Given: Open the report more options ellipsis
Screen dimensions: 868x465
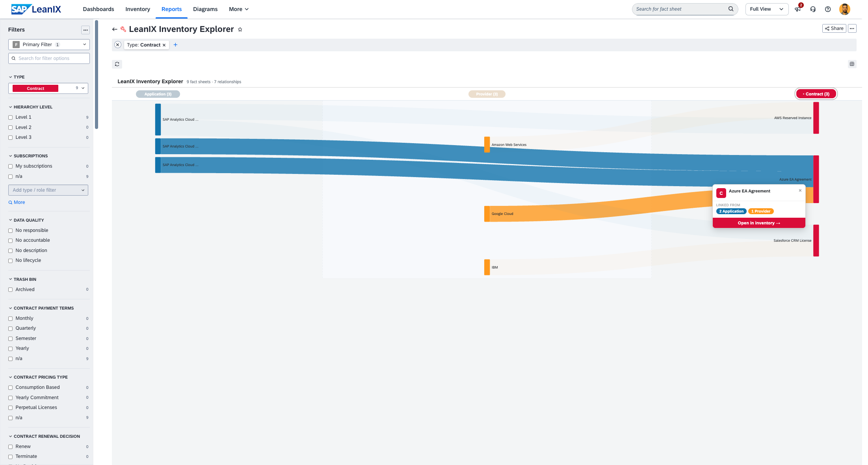Looking at the screenshot, I should coord(852,28).
